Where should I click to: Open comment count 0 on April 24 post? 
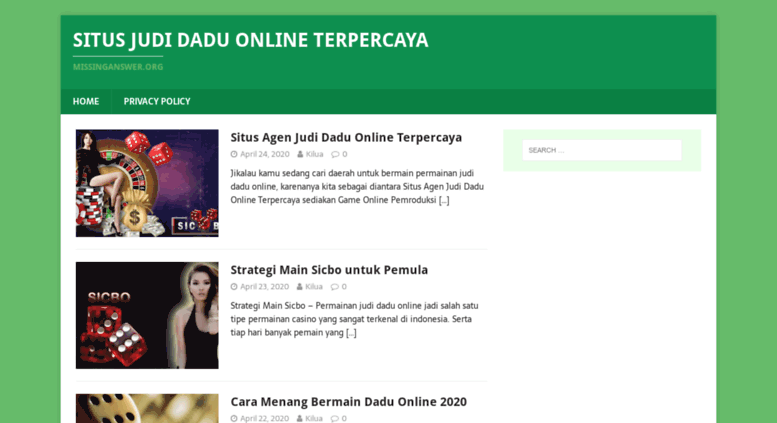click(x=344, y=154)
